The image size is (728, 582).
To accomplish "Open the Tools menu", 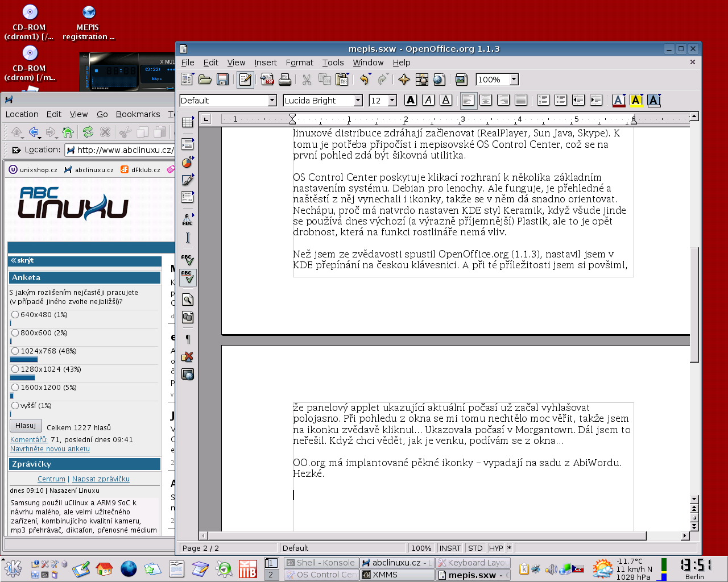I will (333, 63).
